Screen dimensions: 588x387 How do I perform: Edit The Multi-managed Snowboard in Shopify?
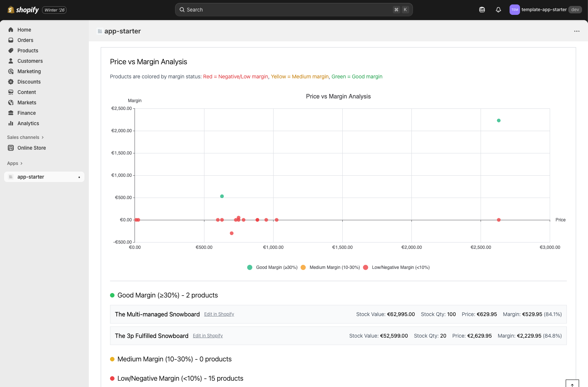(219, 314)
